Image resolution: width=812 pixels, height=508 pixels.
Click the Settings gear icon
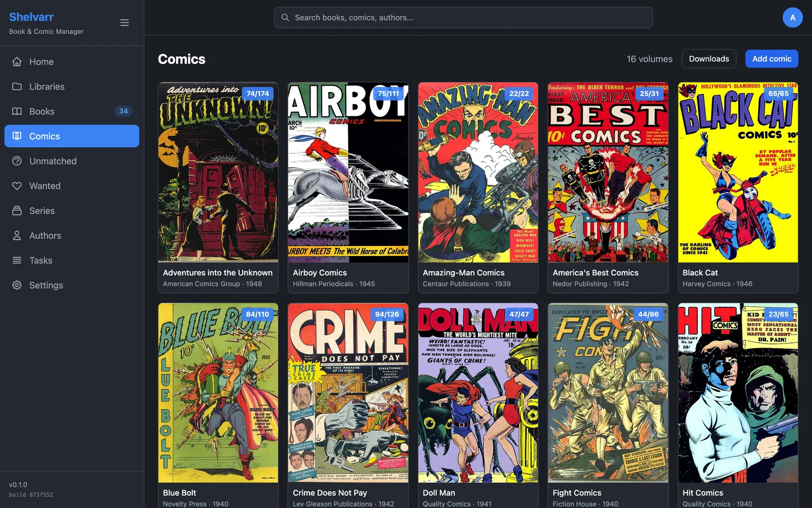click(x=17, y=285)
